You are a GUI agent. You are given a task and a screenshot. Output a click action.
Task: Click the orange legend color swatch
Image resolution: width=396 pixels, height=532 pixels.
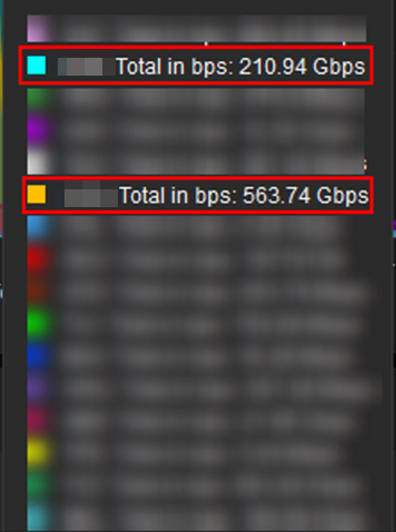36,195
